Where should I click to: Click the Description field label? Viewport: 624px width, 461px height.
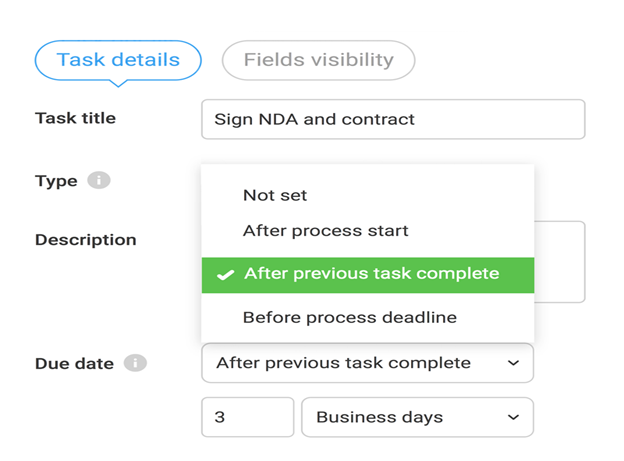pyautogui.click(x=85, y=240)
